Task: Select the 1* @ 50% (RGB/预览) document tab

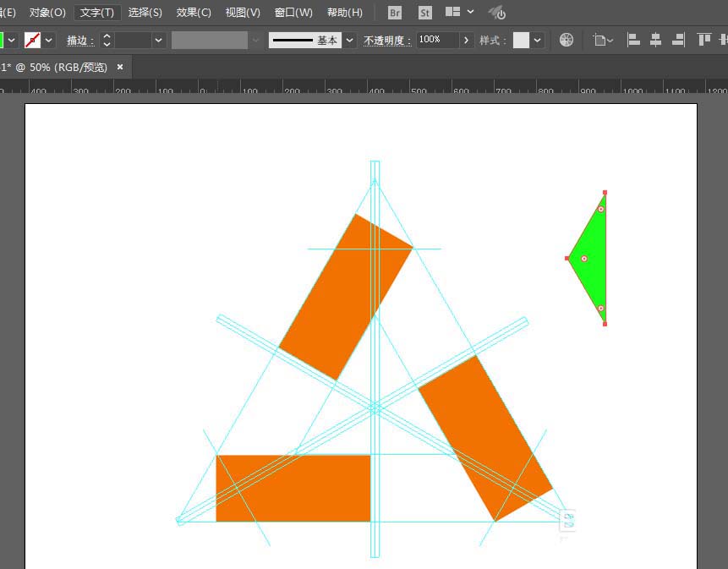Action: [x=53, y=68]
